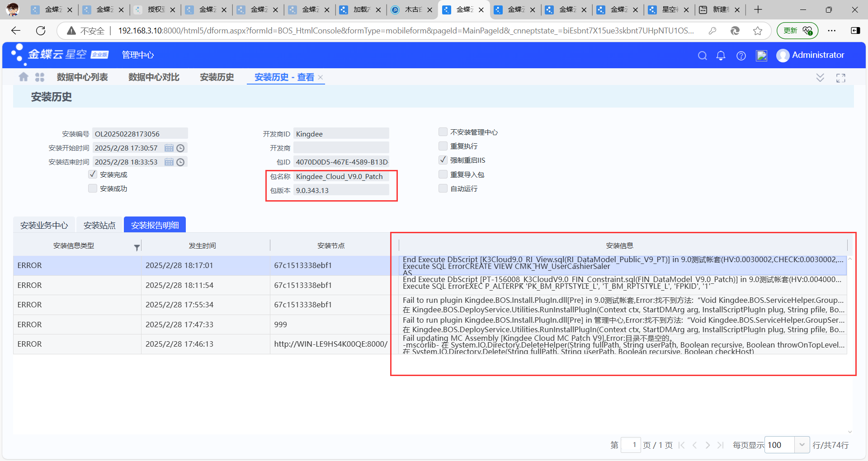Toggle fullscreen icon in tab bar
The height and width of the screenshot is (461, 868).
[841, 78]
